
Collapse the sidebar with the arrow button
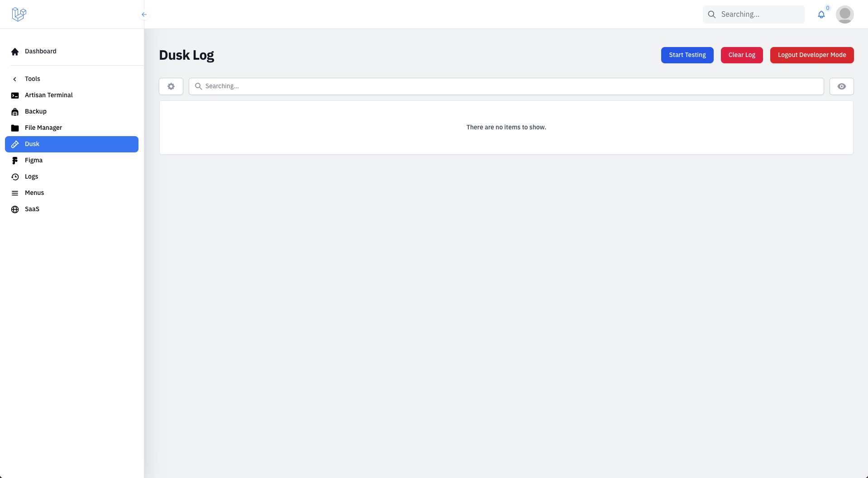(x=144, y=14)
